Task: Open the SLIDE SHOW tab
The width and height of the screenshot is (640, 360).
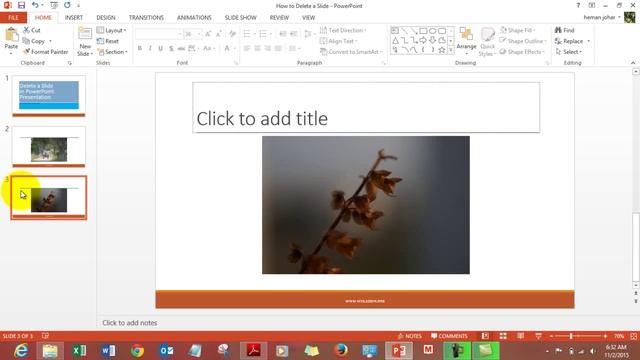Action: 240,18
